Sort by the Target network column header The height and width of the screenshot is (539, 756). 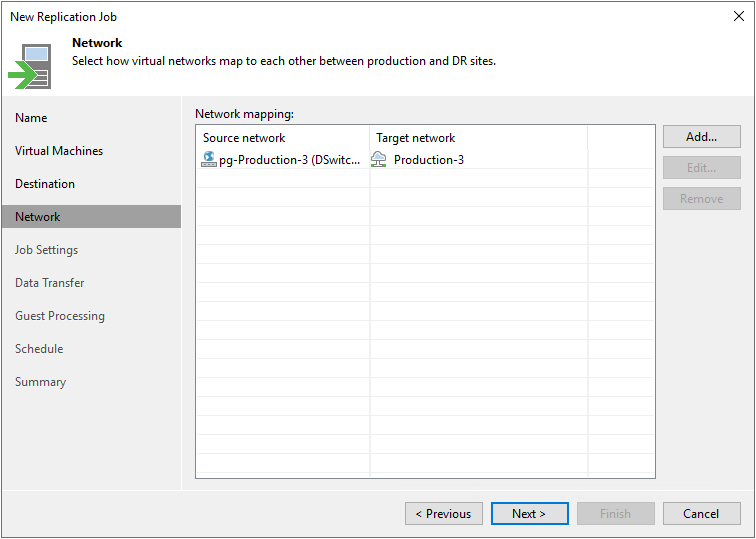coord(416,138)
